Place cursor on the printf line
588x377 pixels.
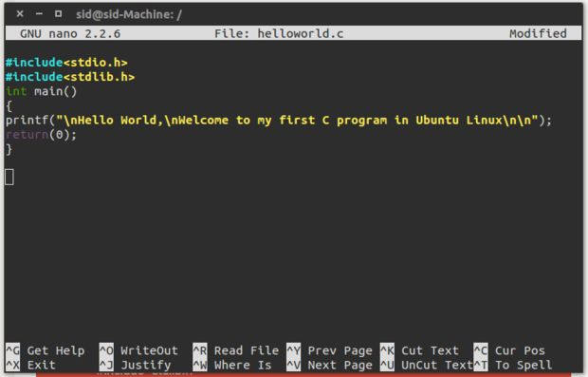coord(279,121)
